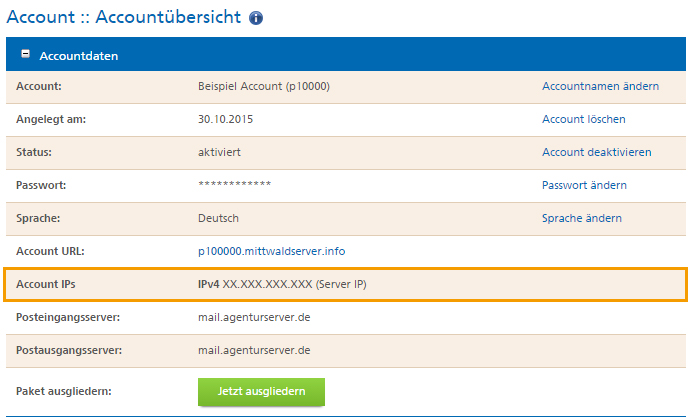Image resolution: width=690 pixels, height=420 pixels.
Task: Open the Accountnamen ändern link
Action: tap(600, 86)
